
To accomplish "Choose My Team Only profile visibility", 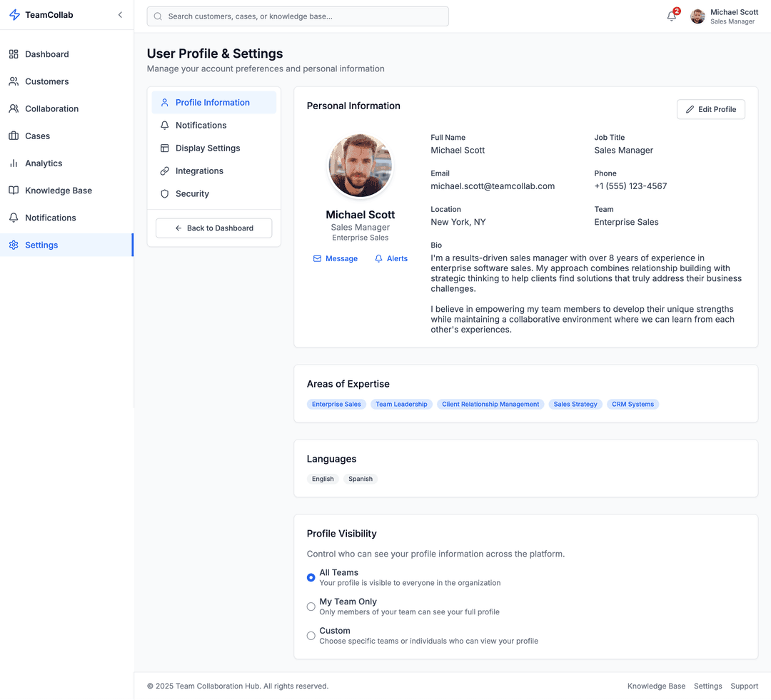I will pos(311,607).
